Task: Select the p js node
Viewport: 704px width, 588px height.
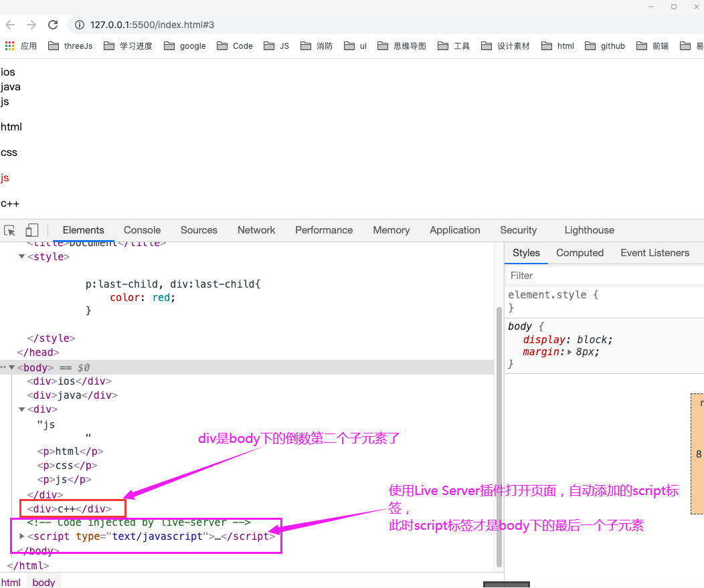Action: point(64,480)
